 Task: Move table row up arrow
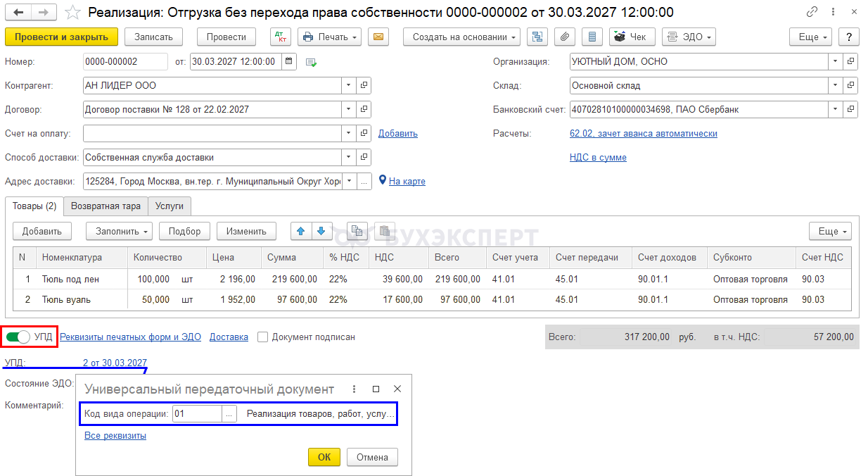(x=301, y=231)
